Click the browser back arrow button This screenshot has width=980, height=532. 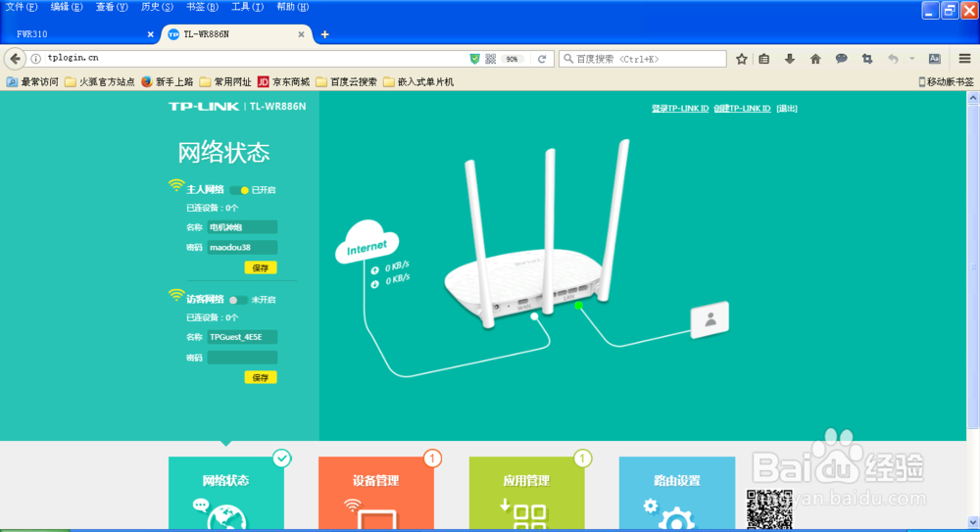point(15,59)
